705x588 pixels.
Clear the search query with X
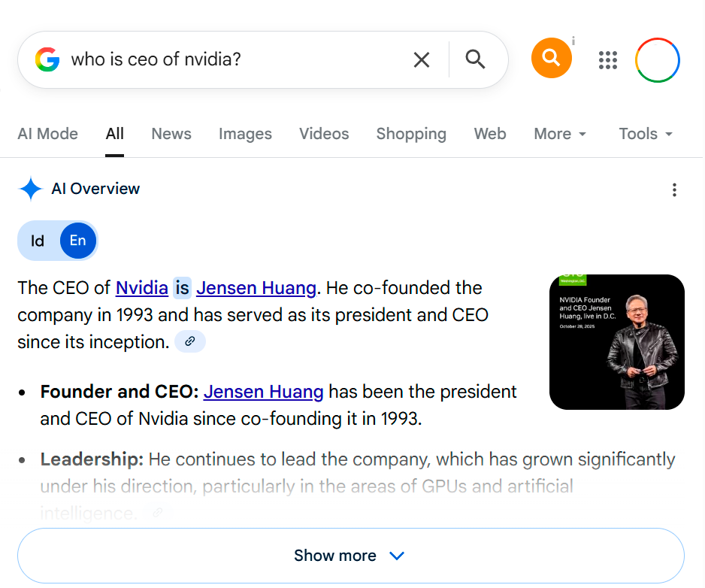(x=422, y=59)
